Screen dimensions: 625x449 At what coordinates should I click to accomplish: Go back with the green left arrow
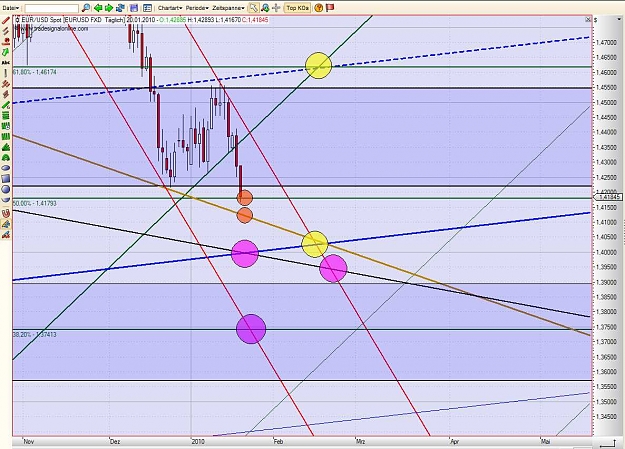[x=98, y=8]
